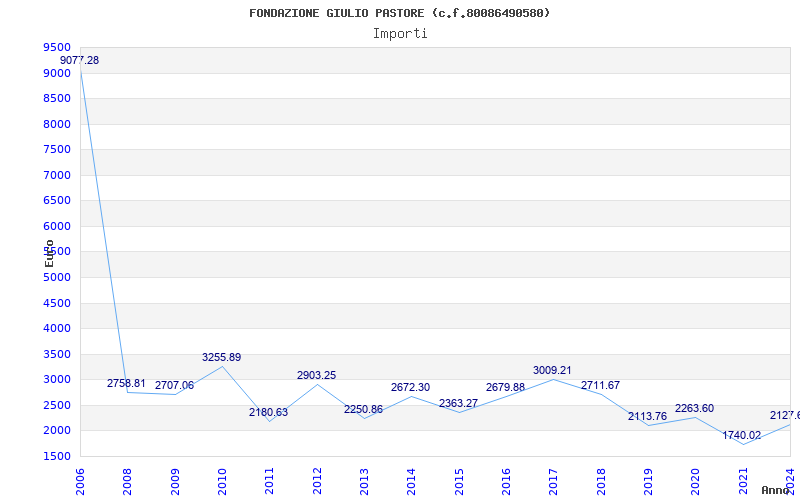The width and height of the screenshot is (800, 500).
Task: Select the 2758.81 data label
Action: click(x=126, y=383)
